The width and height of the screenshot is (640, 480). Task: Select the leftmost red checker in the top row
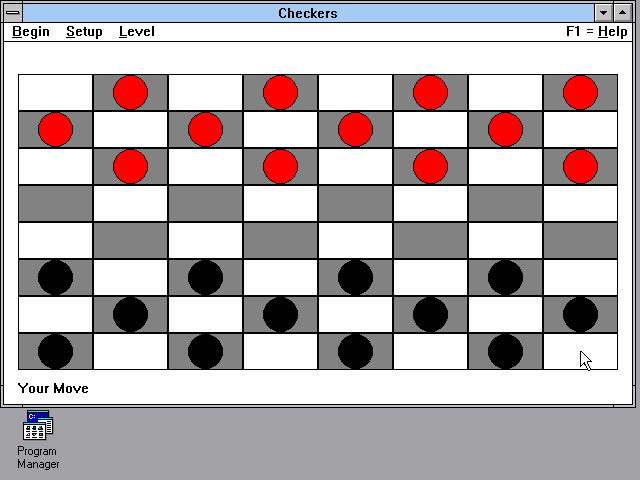(130, 92)
